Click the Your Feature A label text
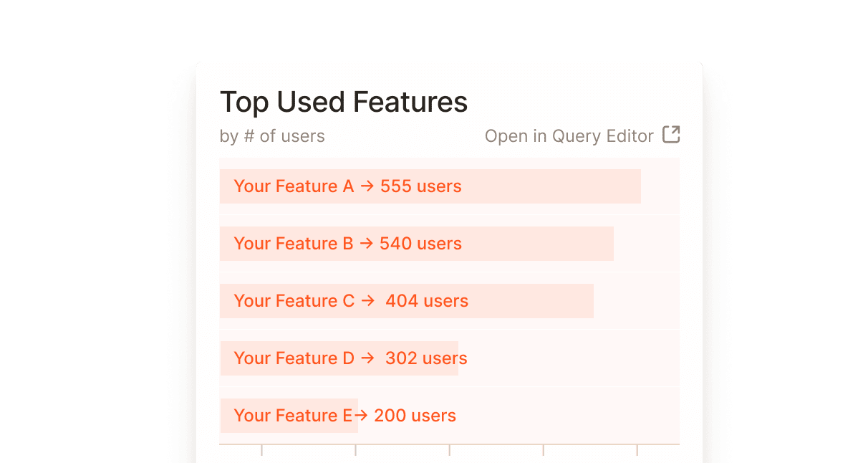The width and height of the screenshot is (868, 463). pyautogui.click(x=294, y=186)
